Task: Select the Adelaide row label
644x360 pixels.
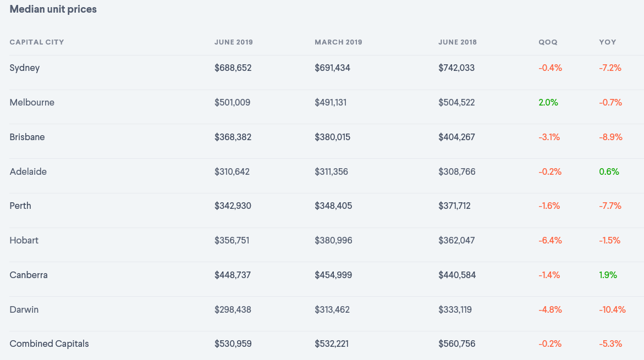Action: [x=28, y=171]
